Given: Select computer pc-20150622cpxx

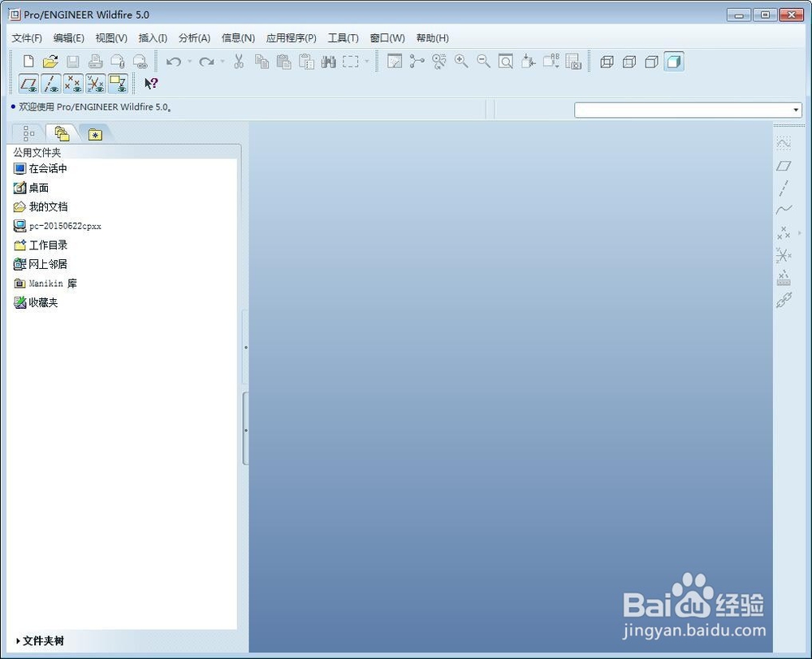Looking at the screenshot, I should coord(57,226).
